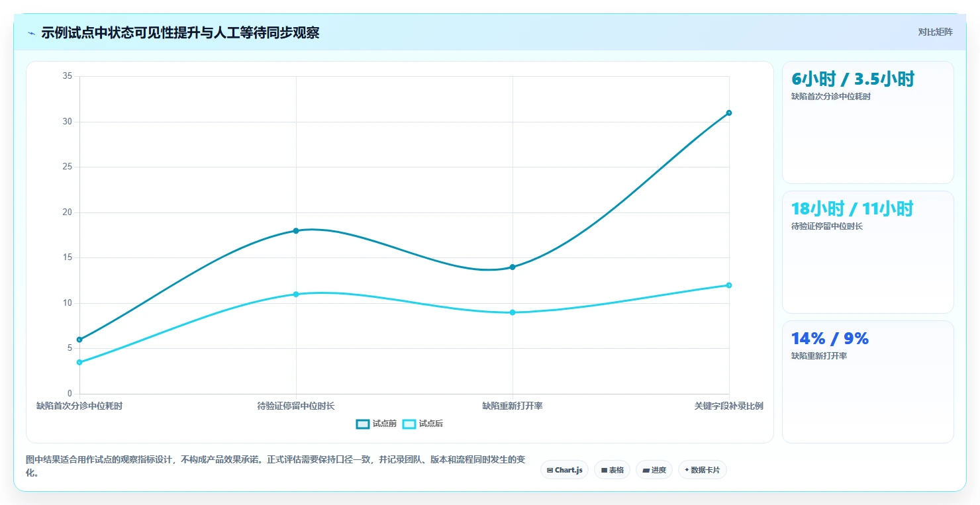
Task: Click the 'Chart.js' chip
Action: [564, 470]
